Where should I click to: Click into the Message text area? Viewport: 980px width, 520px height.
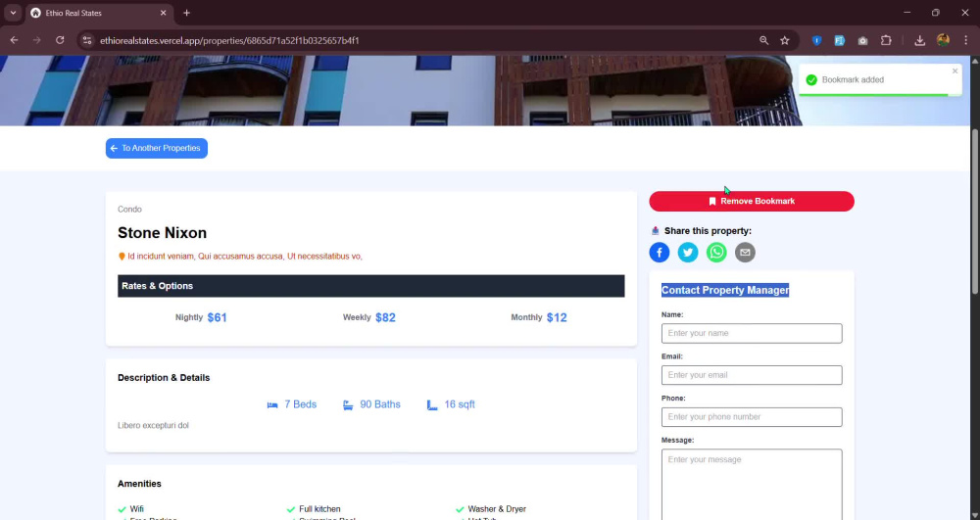tap(752, 485)
